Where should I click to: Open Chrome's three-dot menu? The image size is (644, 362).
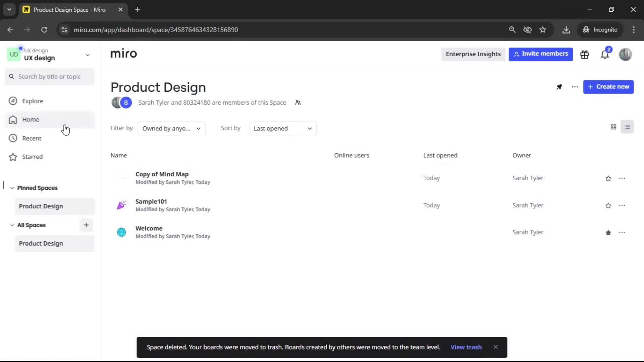(x=634, y=30)
